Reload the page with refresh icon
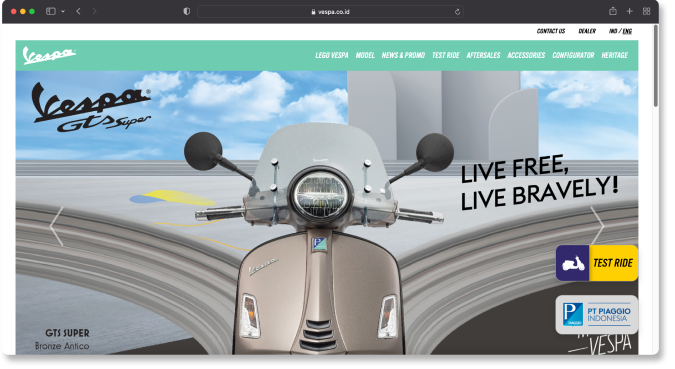Viewport: 675px width, 369px height. (x=457, y=12)
